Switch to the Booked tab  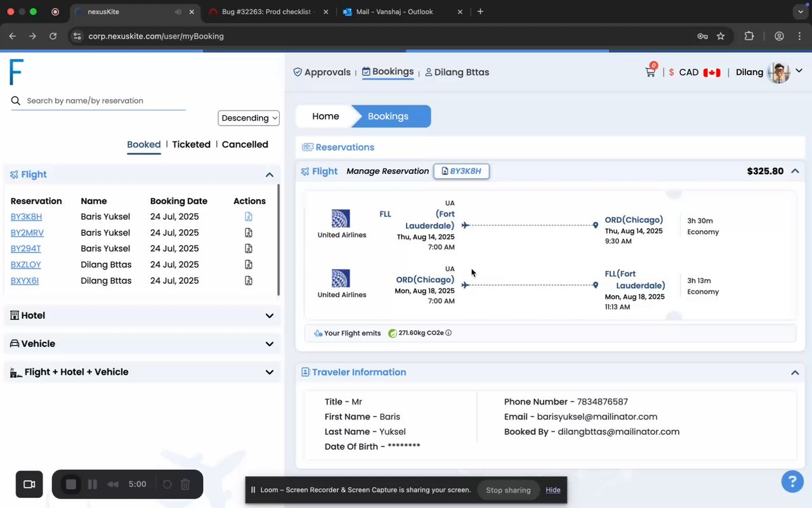pyautogui.click(x=144, y=145)
